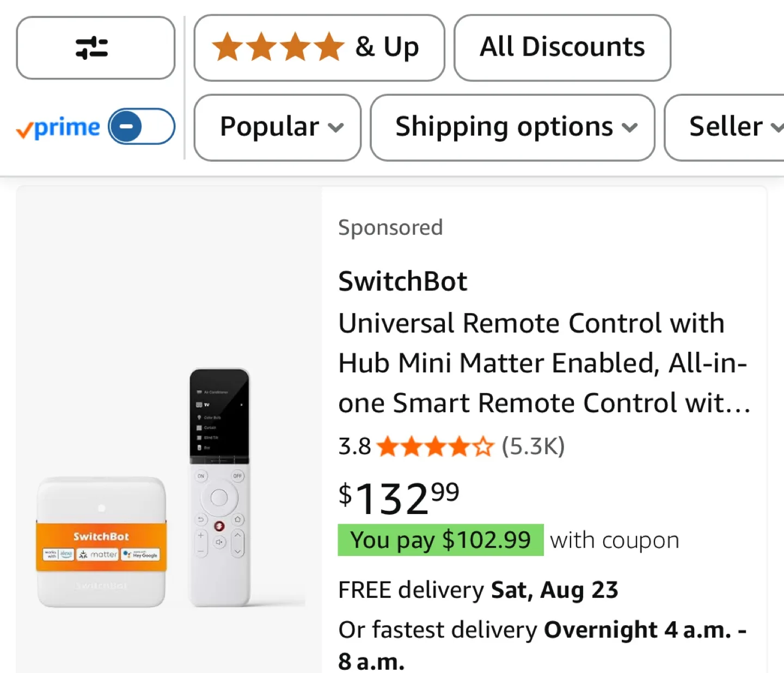Click the Sponsored label
Image resolution: width=784 pixels, height=673 pixels.
click(390, 228)
